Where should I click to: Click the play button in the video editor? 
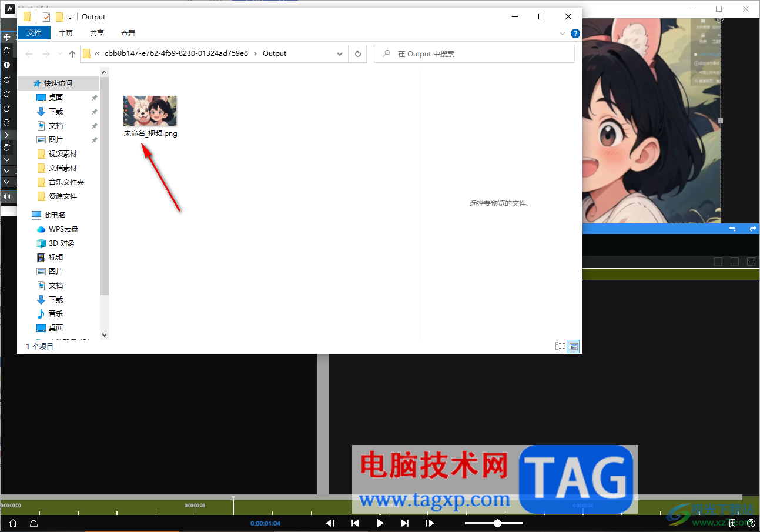[x=380, y=523]
